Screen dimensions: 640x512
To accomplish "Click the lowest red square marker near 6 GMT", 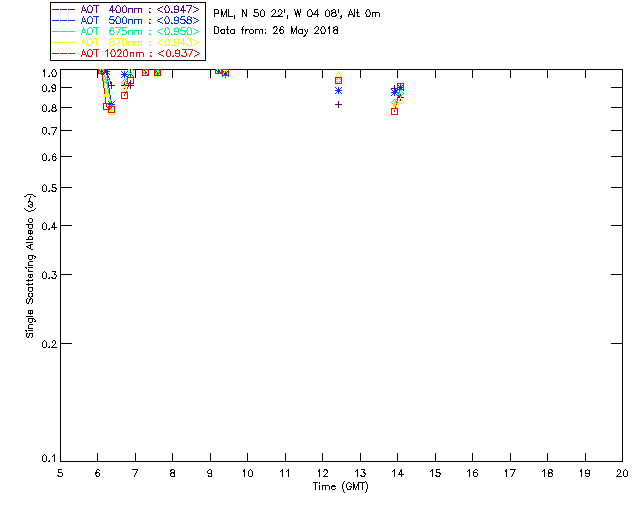I will point(111,110).
